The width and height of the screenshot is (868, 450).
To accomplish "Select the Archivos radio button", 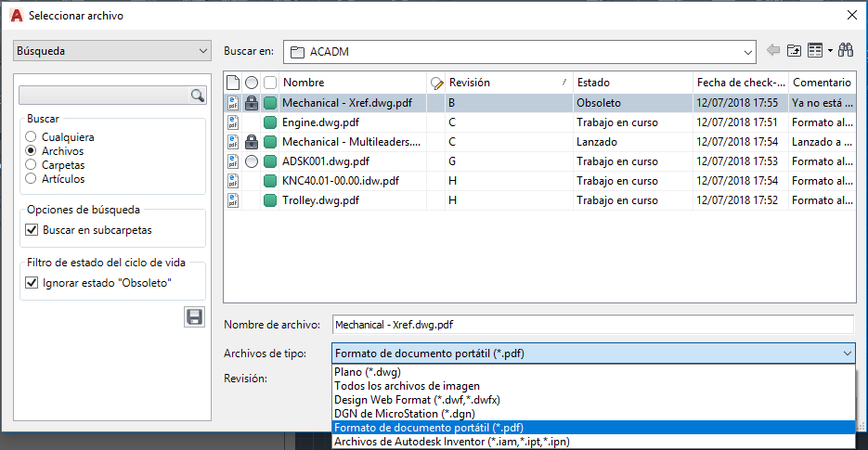I will 31,150.
